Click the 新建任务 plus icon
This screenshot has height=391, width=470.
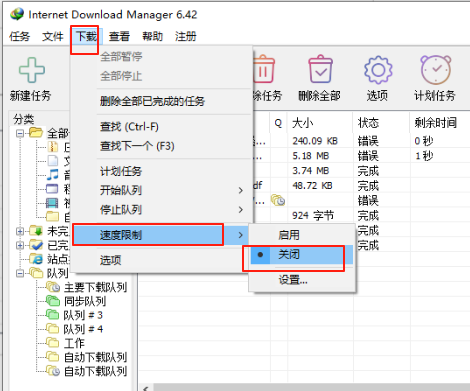point(32,70)
